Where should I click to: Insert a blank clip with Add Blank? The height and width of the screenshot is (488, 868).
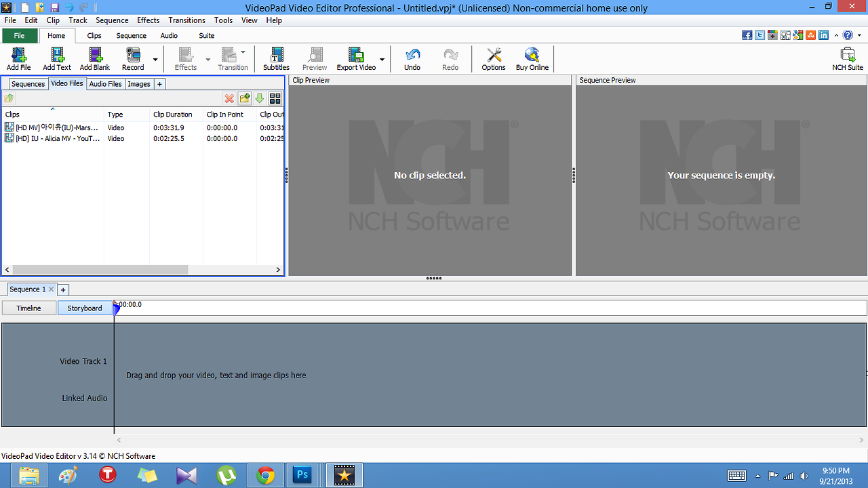[x=95, y=59]
